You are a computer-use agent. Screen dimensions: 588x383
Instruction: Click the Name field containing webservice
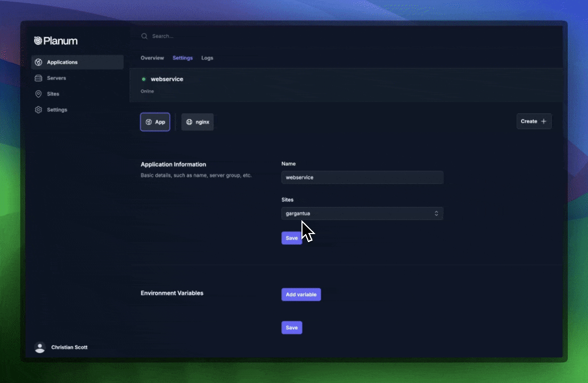[362, 177]
